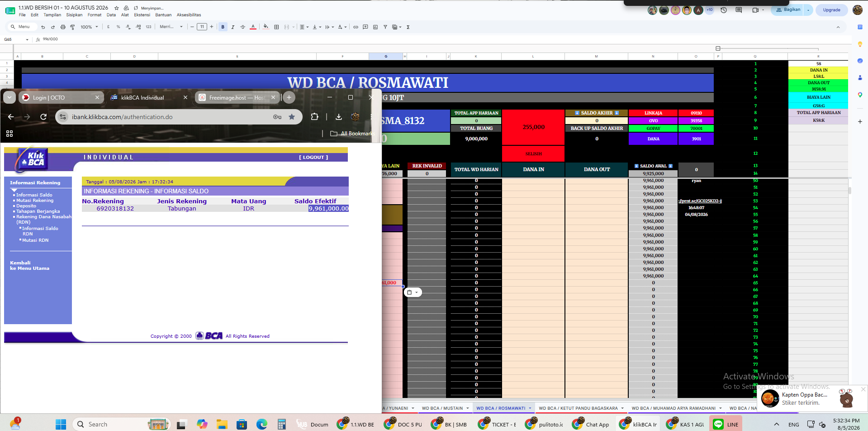868x431 pixels.
Task: Open the Deposito link in the sidebar
Action: [26, 206]
